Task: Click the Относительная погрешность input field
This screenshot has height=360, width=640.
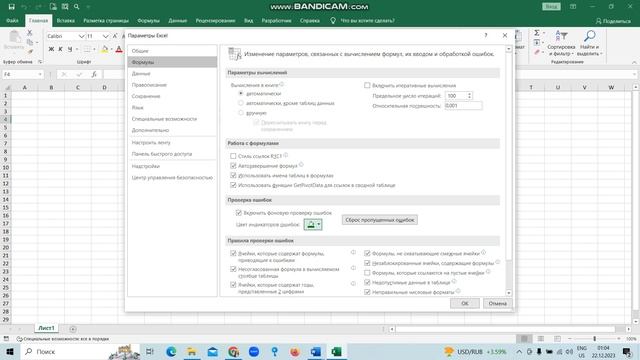Action: [x=463, y=106]
